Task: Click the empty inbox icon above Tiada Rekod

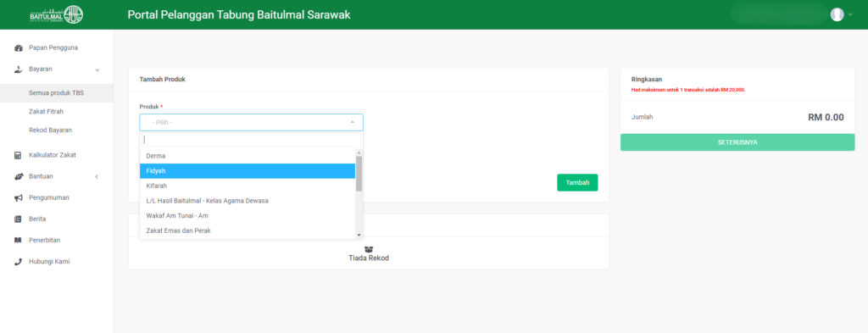Action: (369, 250)
